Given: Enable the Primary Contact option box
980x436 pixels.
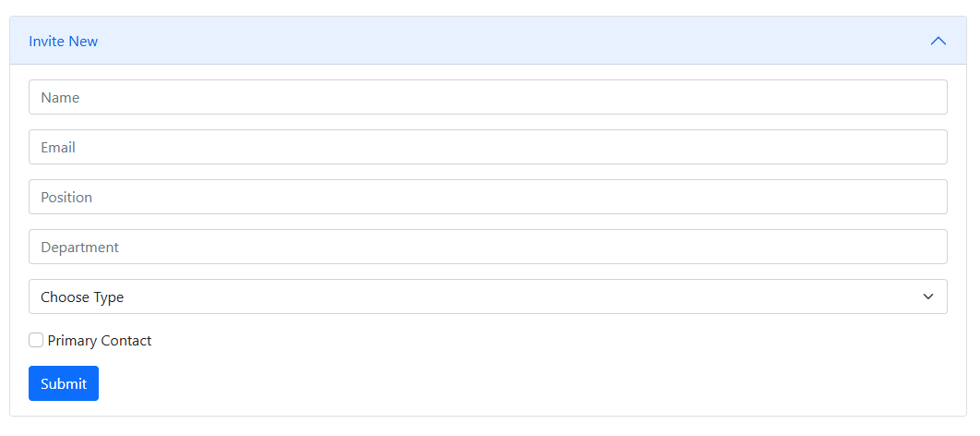Looking at the screenshot, I should pyautogui.click(x=36, y=340).
